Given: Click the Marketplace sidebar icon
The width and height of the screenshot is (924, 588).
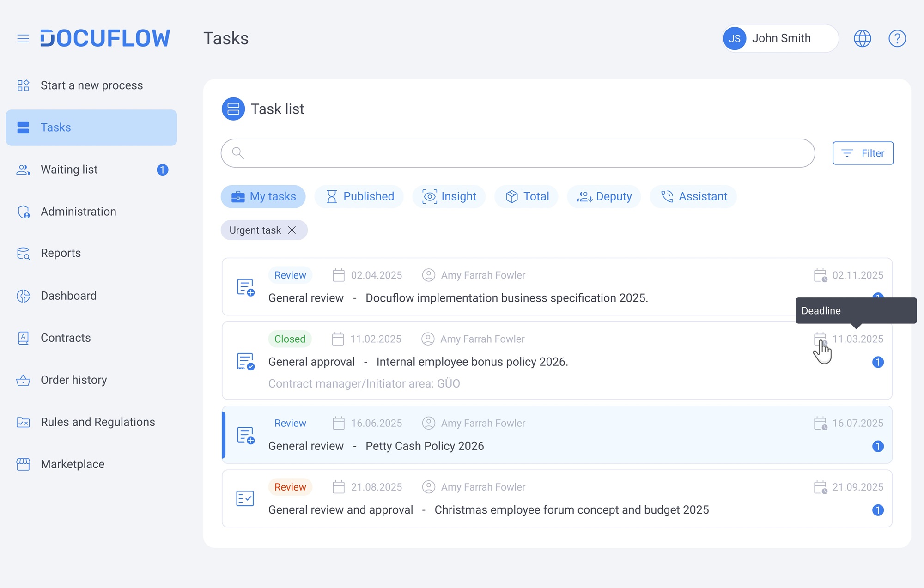Looking at the screenshot, I should (x=23, y=464).
